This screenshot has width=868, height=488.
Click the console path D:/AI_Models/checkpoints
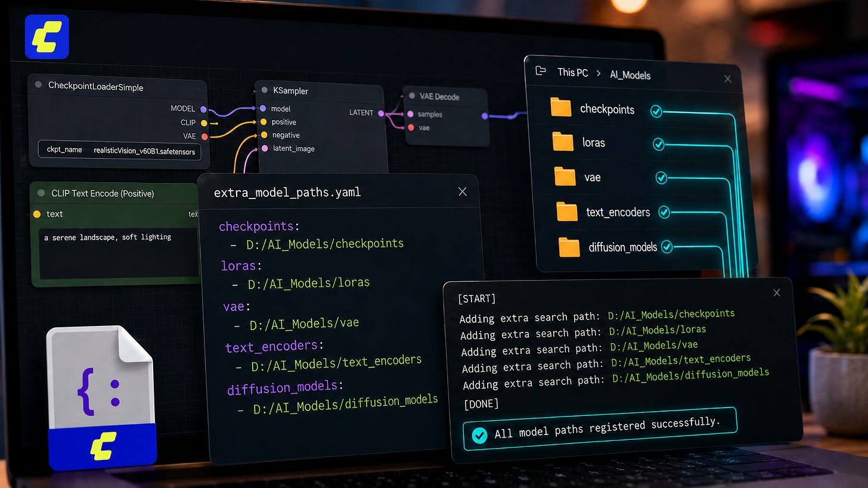click(x=671, y=314)
